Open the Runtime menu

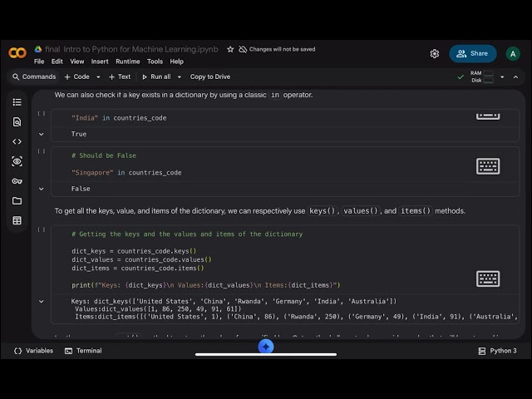[x=128, y=62]
